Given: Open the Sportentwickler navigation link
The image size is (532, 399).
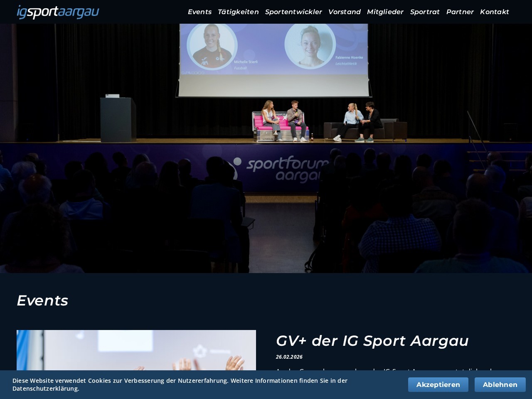Looking at the screenshot, I should click(293, 12).
